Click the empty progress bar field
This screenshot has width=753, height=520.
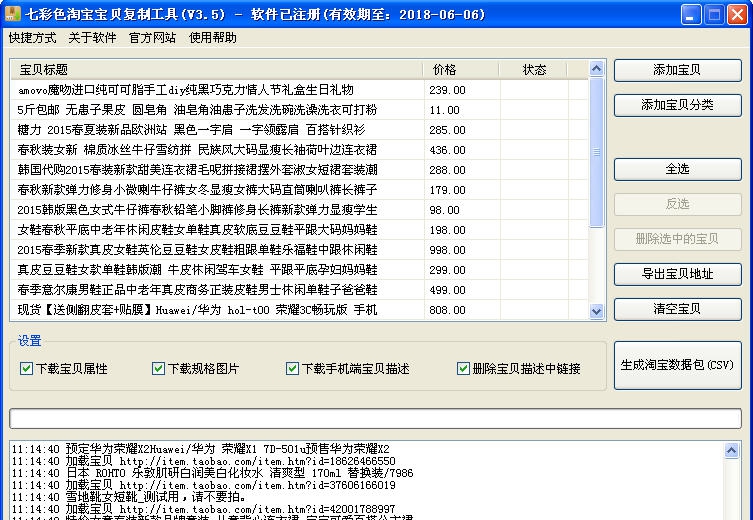coord(376,419)
